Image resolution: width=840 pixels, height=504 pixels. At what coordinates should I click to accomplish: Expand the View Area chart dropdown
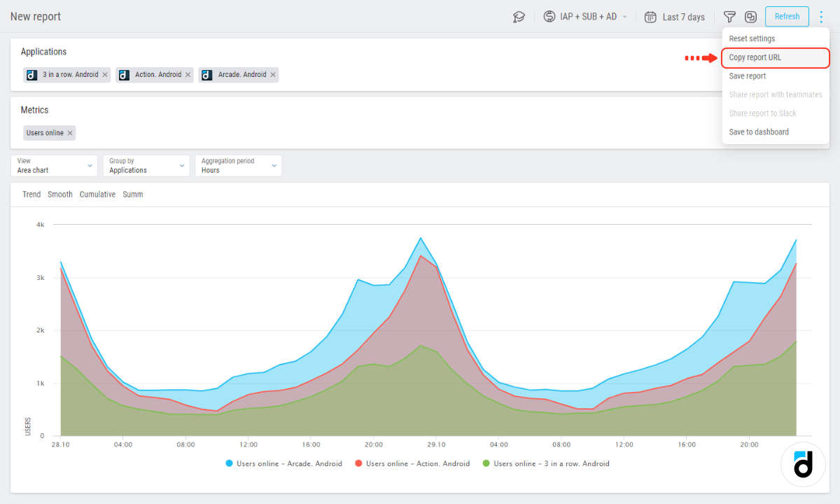pos(56,166)
